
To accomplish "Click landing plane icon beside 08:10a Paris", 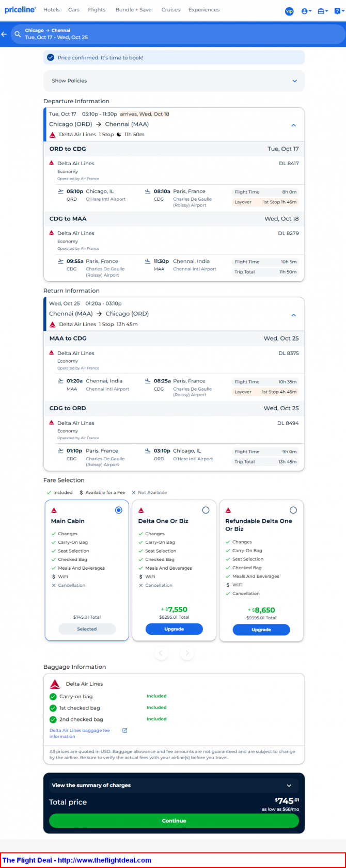I will 148,191.
